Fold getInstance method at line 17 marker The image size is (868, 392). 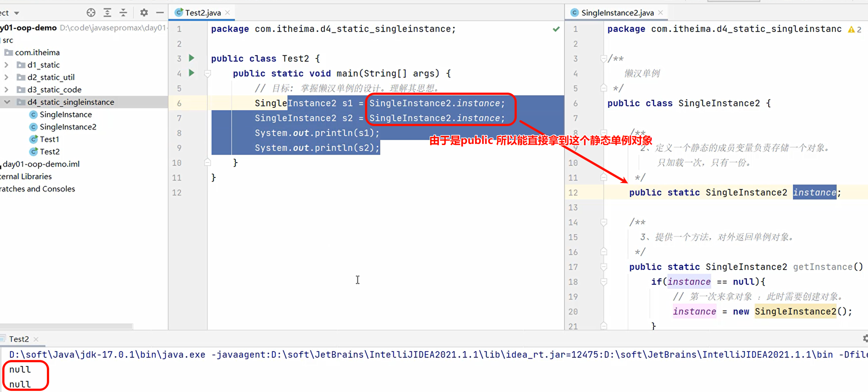click(x=604, y=267)
